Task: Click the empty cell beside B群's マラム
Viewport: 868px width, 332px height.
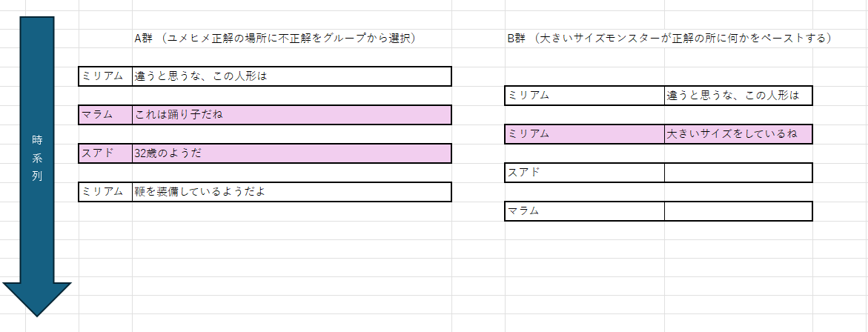Action: coord(738,211)
